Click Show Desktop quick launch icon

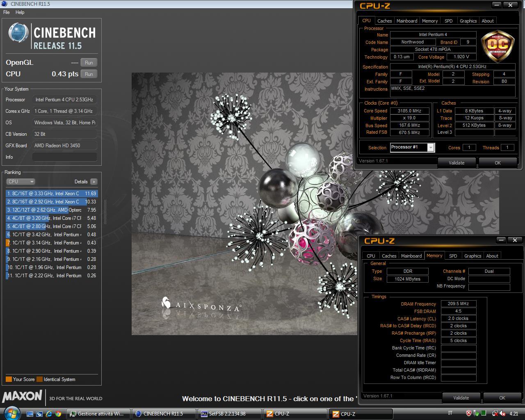point(30,414)
